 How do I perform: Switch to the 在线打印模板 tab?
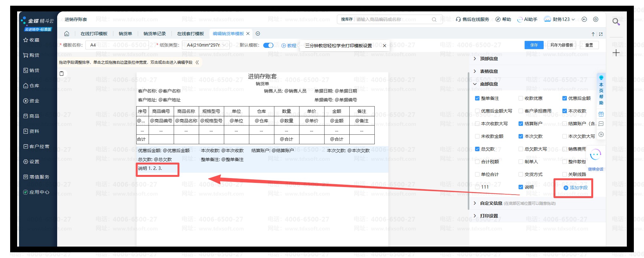pyautogui.click(x=94, y=34)
